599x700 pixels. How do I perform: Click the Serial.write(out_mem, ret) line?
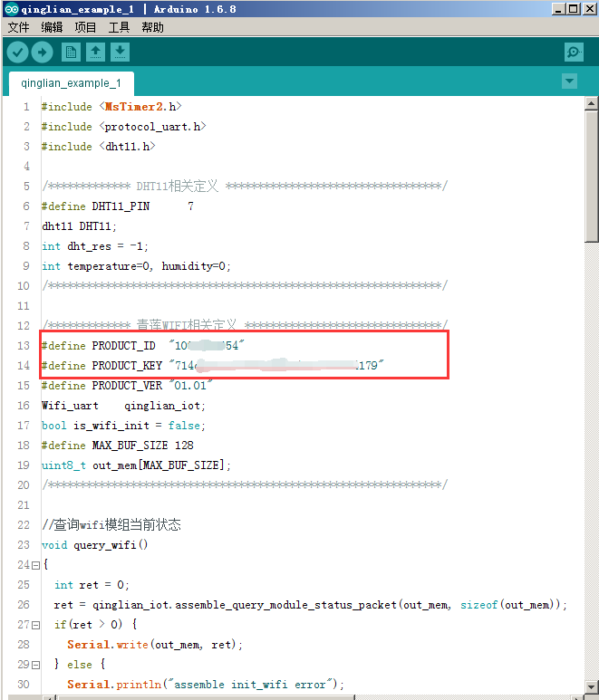[x=155, y=645]
